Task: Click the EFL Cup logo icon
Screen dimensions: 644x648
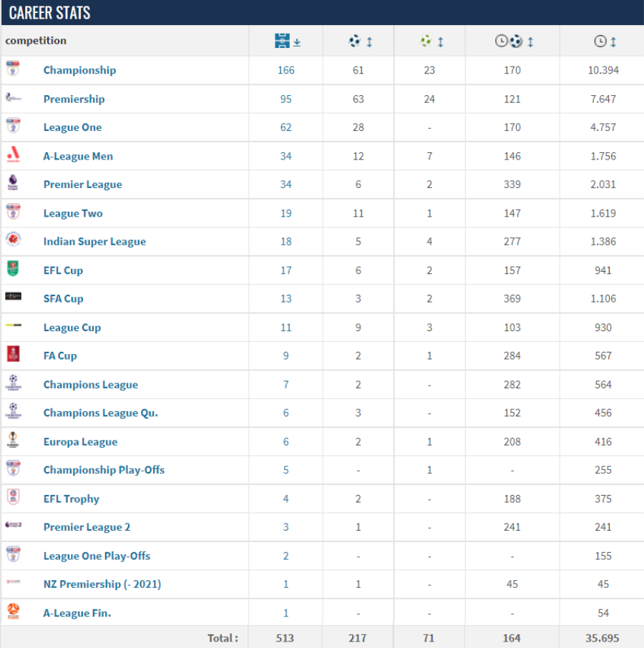Action: (x=13, y=270)
